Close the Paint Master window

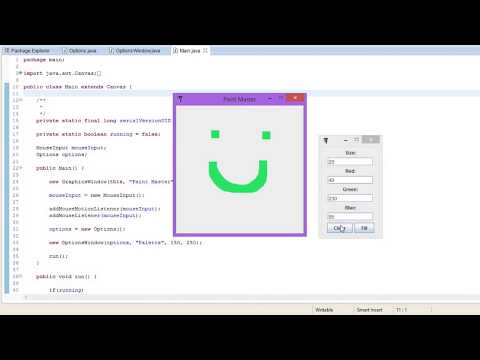295,98
